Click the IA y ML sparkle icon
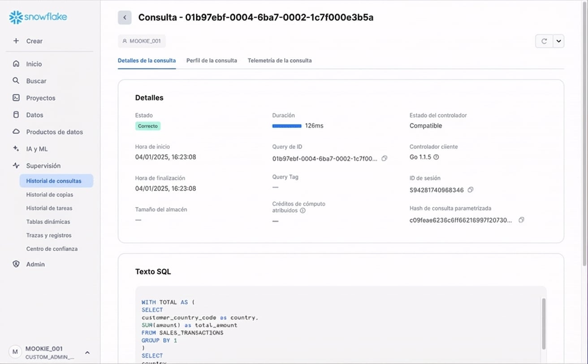Image resolution: width=588 pixels, height=364 pixels. click(x=16, y=148)
